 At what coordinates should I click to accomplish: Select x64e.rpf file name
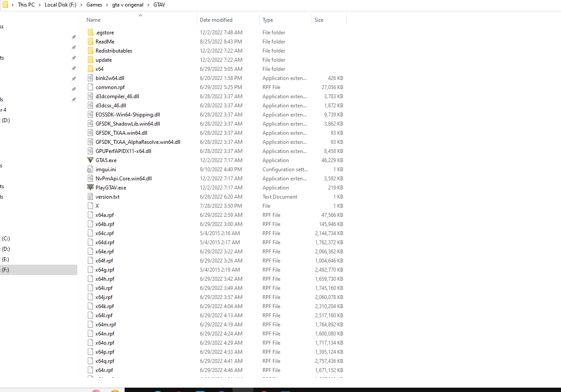(x=105, y=251)
